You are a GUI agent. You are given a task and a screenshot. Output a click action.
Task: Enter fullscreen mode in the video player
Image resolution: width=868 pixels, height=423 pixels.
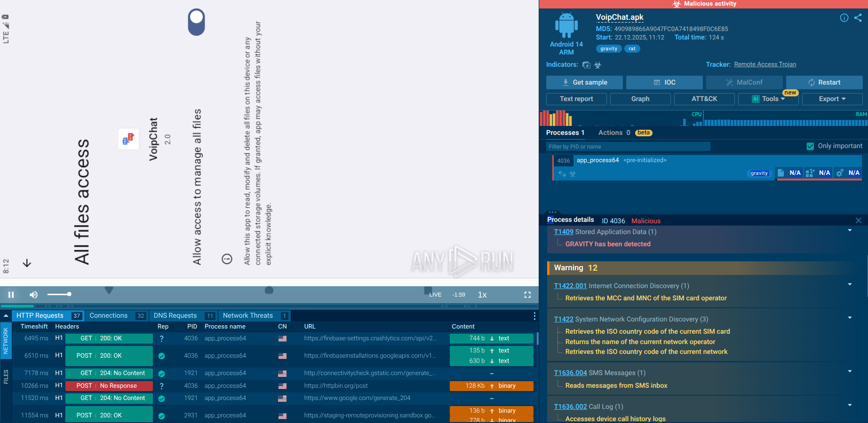(527, 295)
